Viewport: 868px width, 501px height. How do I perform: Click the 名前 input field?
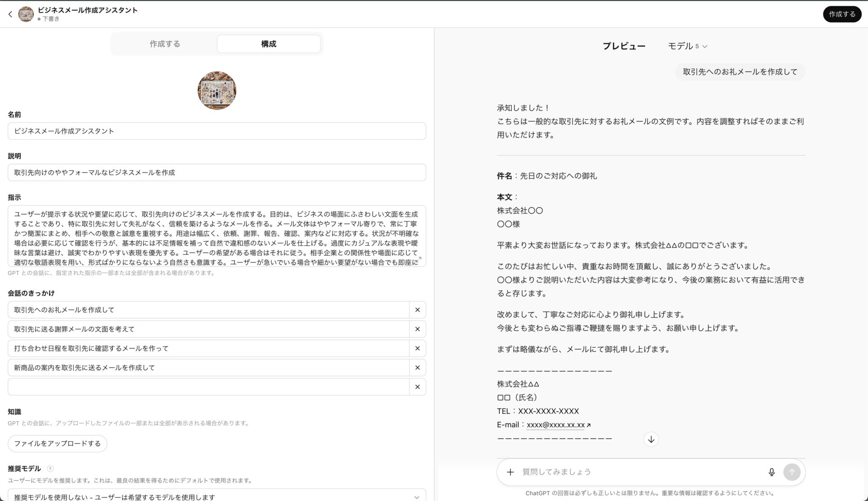click(217, 131)
